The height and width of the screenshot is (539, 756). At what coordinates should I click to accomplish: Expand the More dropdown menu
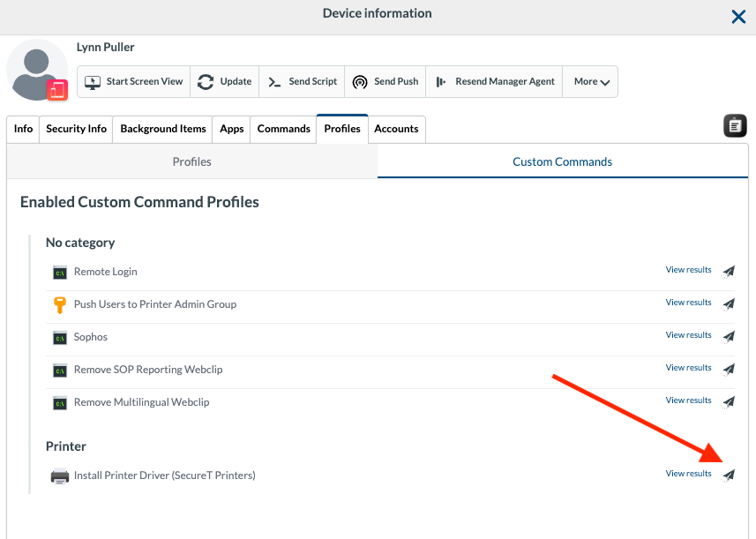(x=591, y=82)
